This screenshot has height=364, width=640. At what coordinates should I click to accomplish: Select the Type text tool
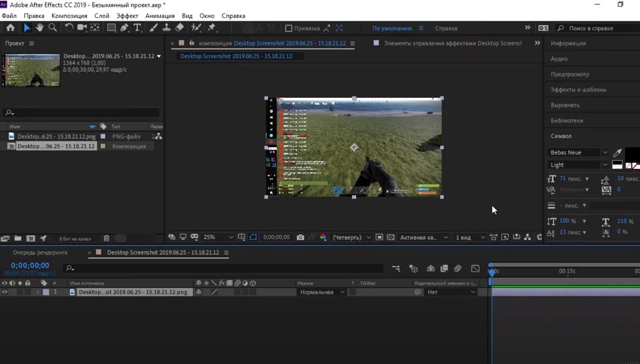[137, 27]
